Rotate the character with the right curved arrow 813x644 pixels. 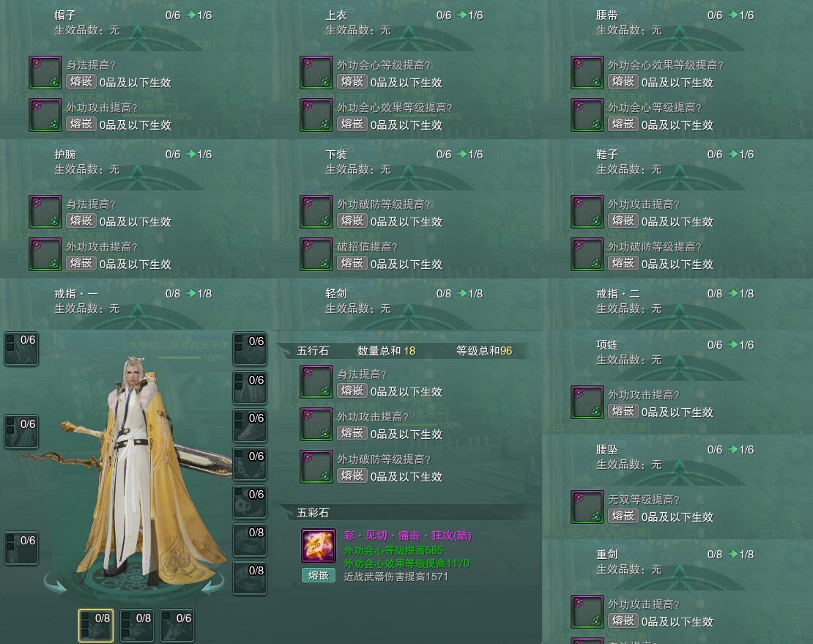coord(212,585)
